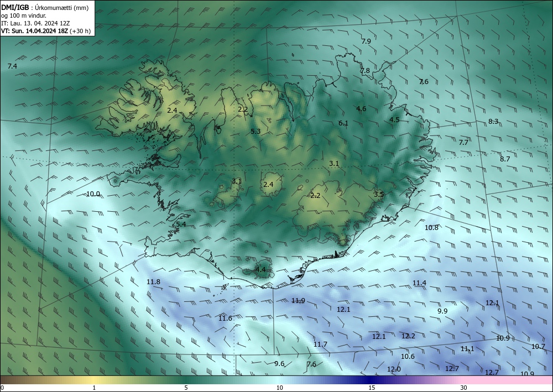Image resolution: width=553 pixels, height=392 pixels.
Task: Click the 5.4 value label
Action: pyautogui.click(x=181, y=224)
